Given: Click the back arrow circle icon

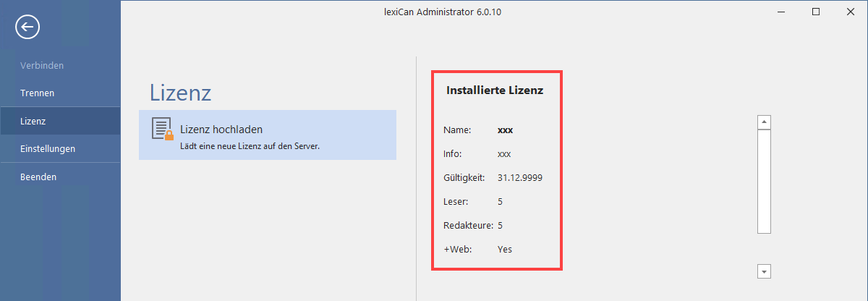Looking at the screenshot, I should pos(27,27).
